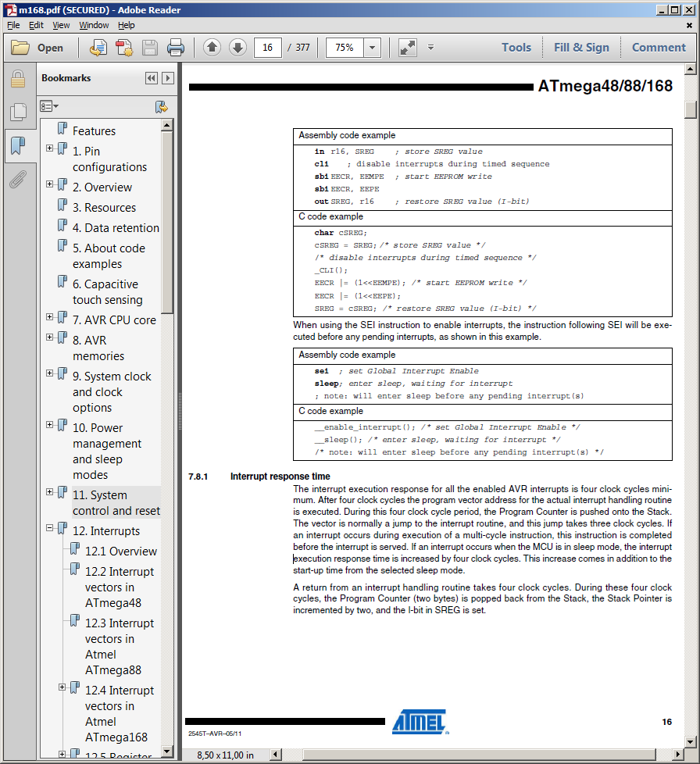Click the export PDF star icon
This screenshot has width=700, height=764.
click(123, 48)
